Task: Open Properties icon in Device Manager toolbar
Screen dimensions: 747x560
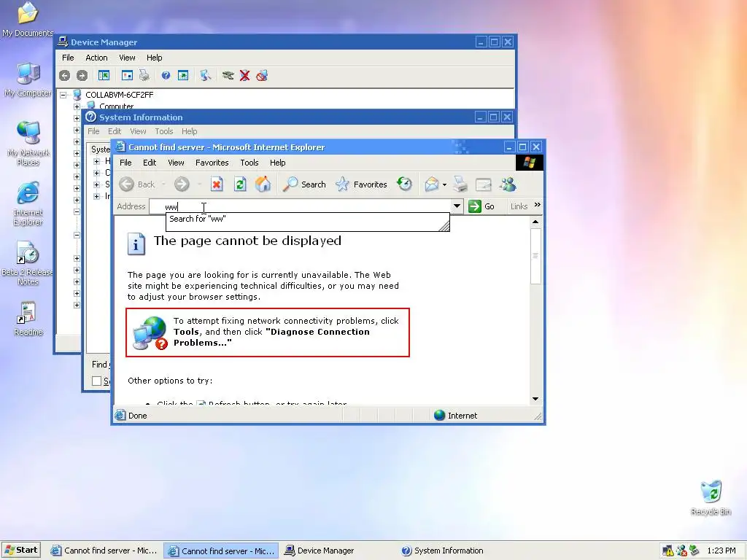Action: 127,75
